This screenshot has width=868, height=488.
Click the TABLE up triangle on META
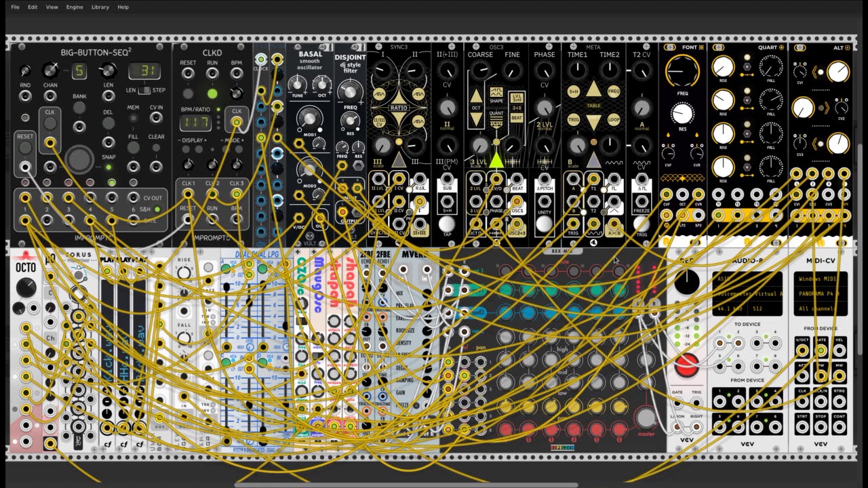[x=593, y=89]
